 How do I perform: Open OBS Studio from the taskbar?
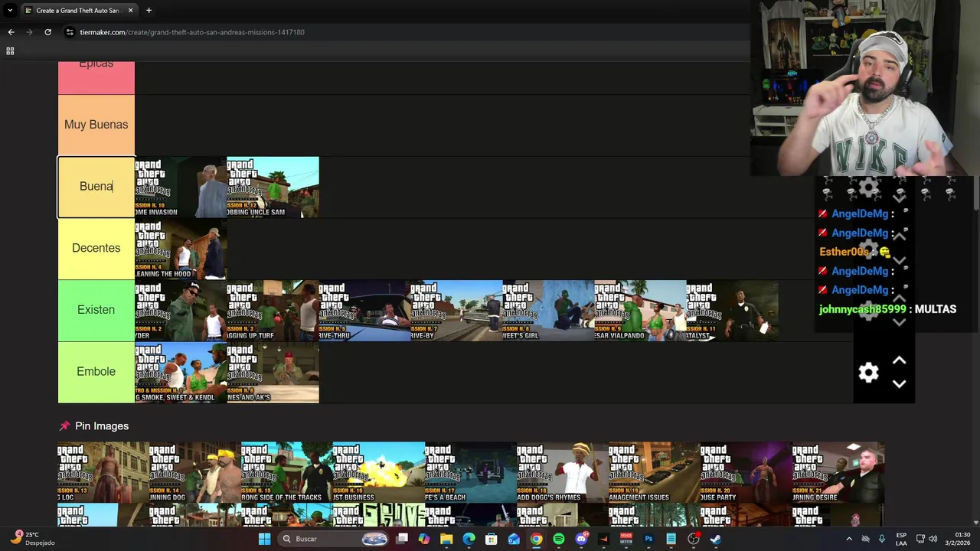pos(694,539)
